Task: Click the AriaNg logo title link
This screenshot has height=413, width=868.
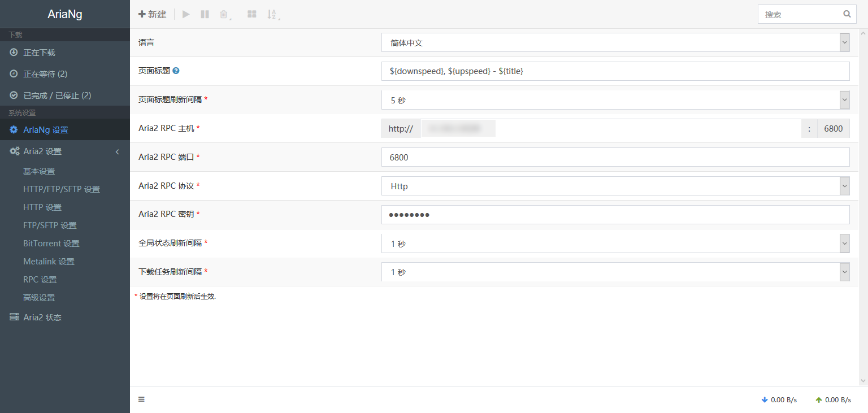Action: click(64, 14)
